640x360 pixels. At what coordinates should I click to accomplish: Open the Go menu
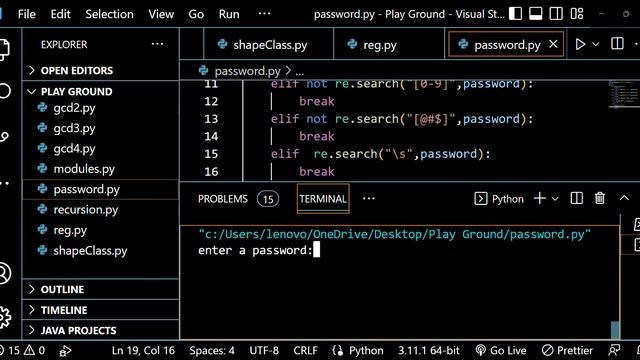coord(196,14)
